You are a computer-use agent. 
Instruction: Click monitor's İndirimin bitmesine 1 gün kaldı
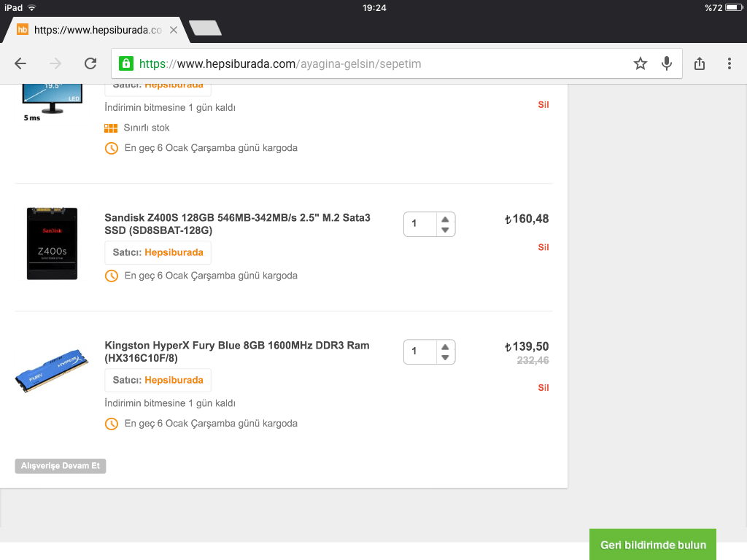pos(170,108)
